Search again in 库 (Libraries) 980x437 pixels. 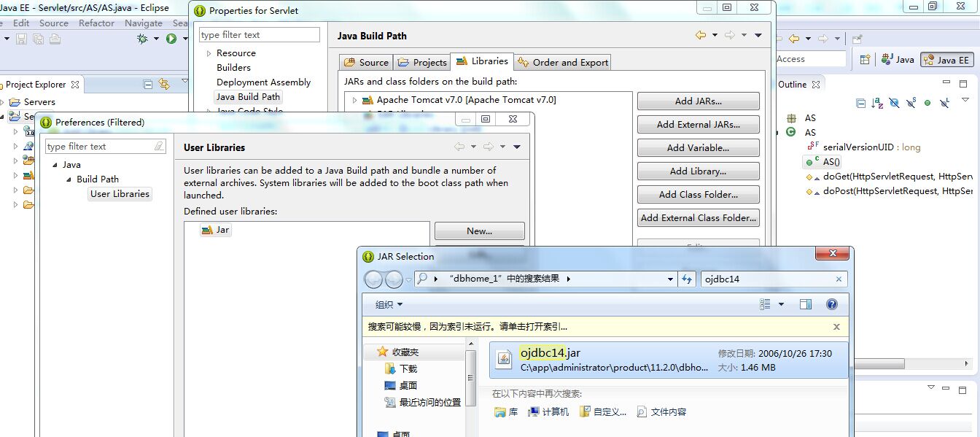click(x=506, y=412)
